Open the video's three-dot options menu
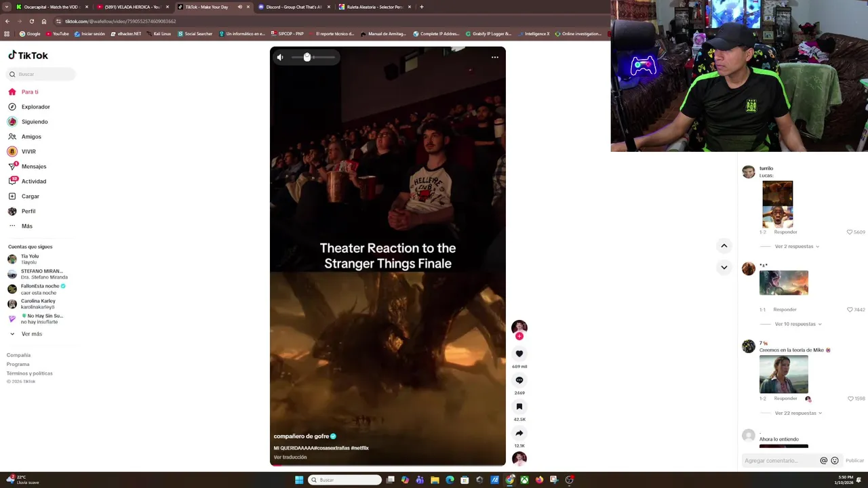 point(495,58)
